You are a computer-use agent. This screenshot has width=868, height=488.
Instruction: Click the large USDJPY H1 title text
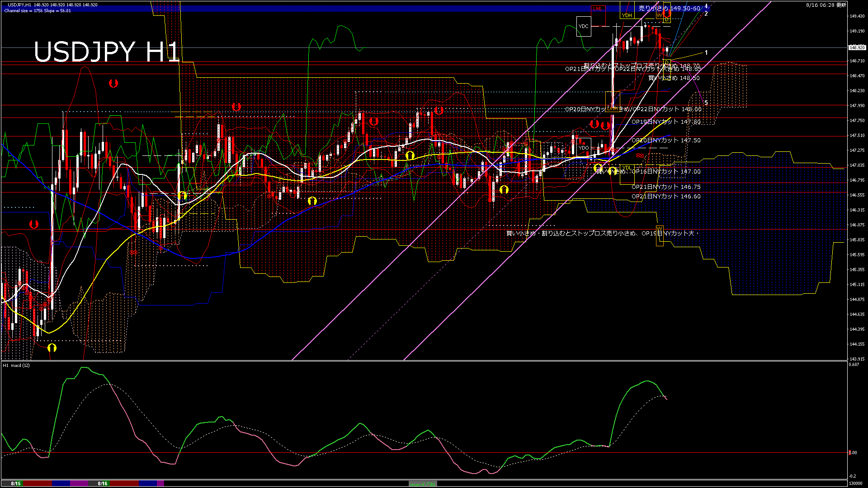107,52
